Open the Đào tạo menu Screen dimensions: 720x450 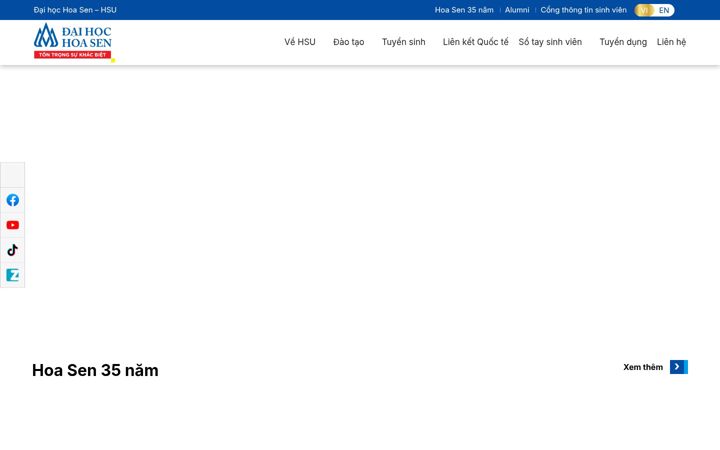click(x=349, y=42)
